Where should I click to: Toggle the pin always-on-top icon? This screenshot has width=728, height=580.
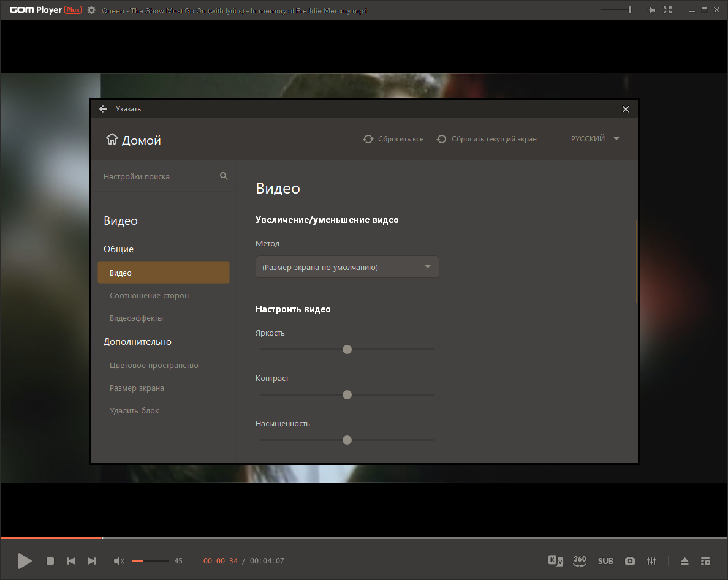click(651, 10)
